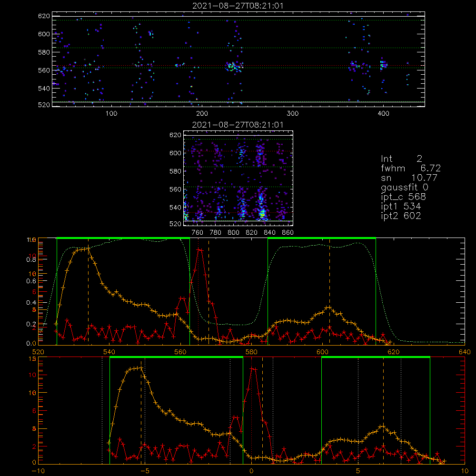Click x-axis label 860 of the small middle image
The image size is (476, 476).
[x=288, y=233]
